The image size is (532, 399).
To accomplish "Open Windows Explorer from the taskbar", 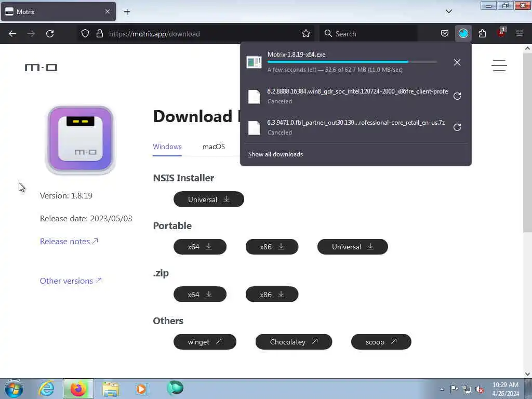I will [x=111, y=389].
